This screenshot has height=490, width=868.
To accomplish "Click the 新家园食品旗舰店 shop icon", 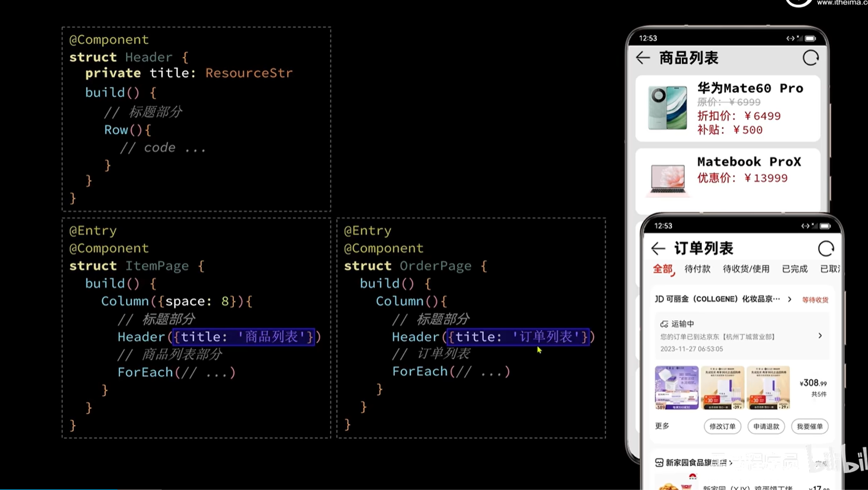I will pyautogui.click(x=659, y=462).
